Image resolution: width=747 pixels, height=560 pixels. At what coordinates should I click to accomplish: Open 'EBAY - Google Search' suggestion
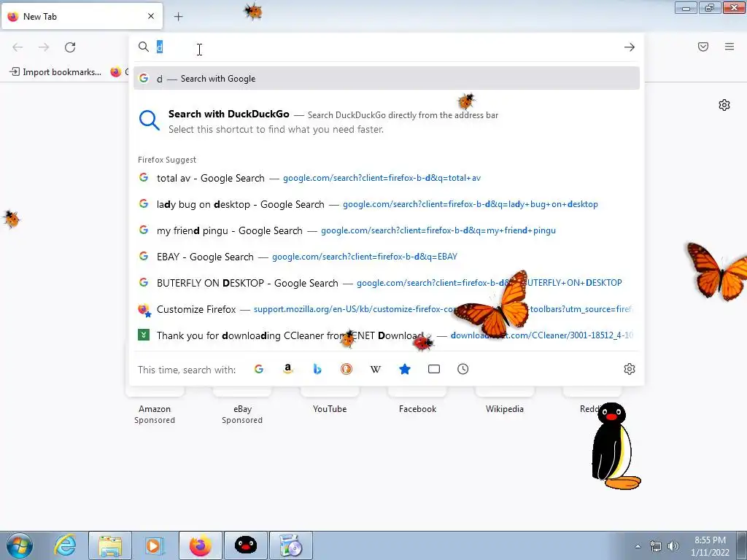[387, 257]
